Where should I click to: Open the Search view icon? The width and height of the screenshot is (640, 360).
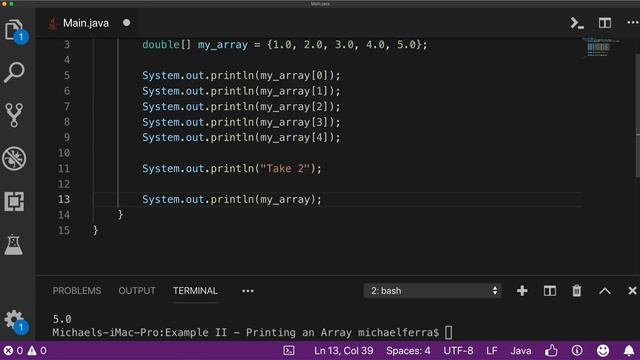(x=14, y=73)
